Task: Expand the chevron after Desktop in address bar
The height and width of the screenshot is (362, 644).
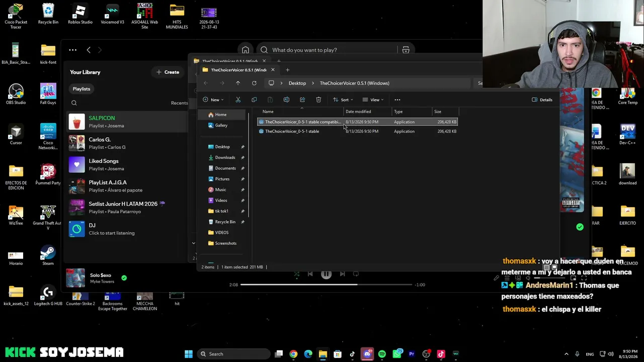Action: click(x=312, y=83)
